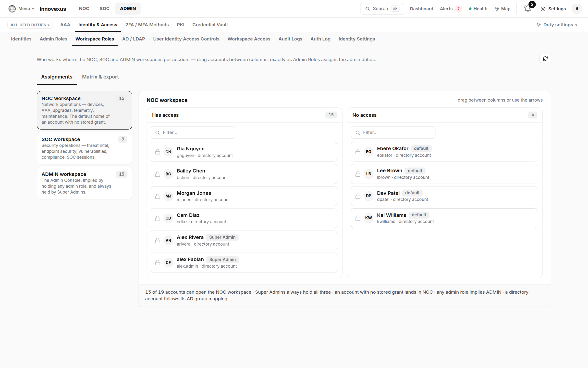Image resolution: width=588 pixels, height=368 pixels.
Task: Click the lock icon on Lee Brown's row
Action: (358, 174)
